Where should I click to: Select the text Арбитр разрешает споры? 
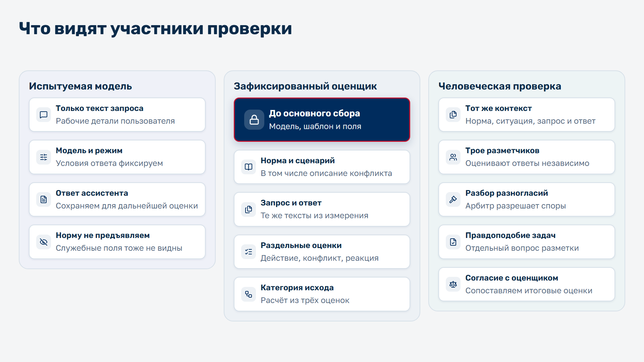(516, 206)
